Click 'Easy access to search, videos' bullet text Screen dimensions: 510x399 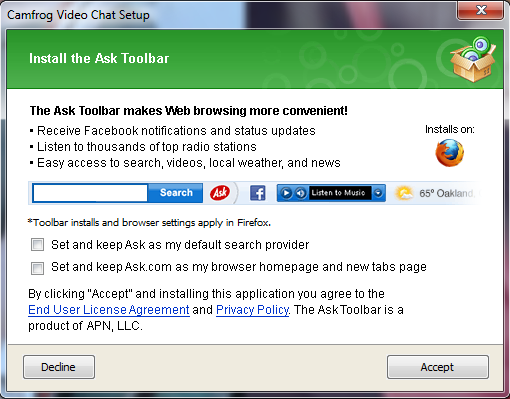tap(189, 163)
